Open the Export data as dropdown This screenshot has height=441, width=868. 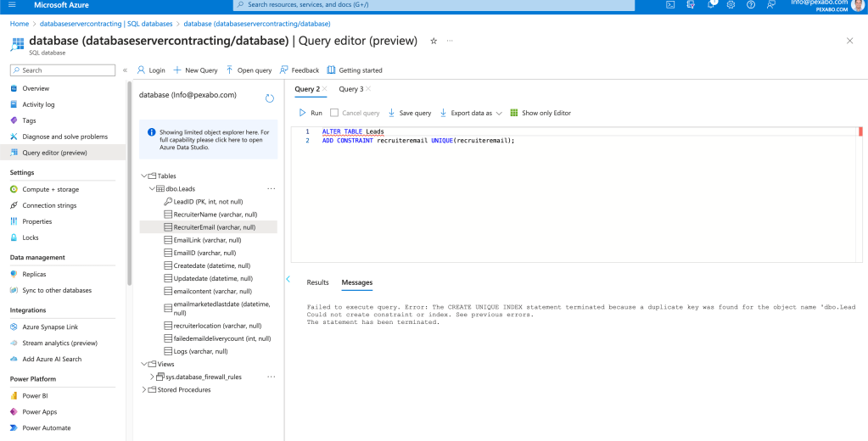(471, 113)
